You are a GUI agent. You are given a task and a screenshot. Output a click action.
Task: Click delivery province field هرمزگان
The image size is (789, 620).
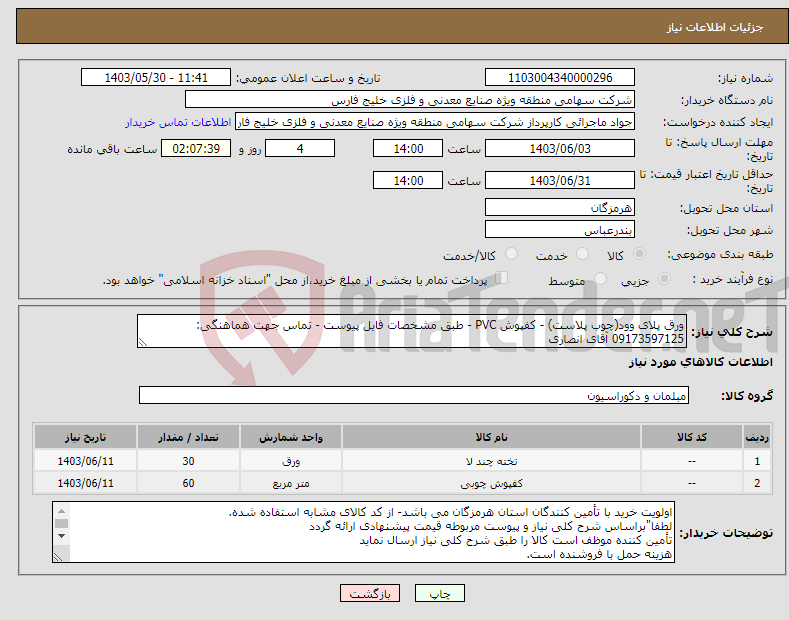pos(560,207)
